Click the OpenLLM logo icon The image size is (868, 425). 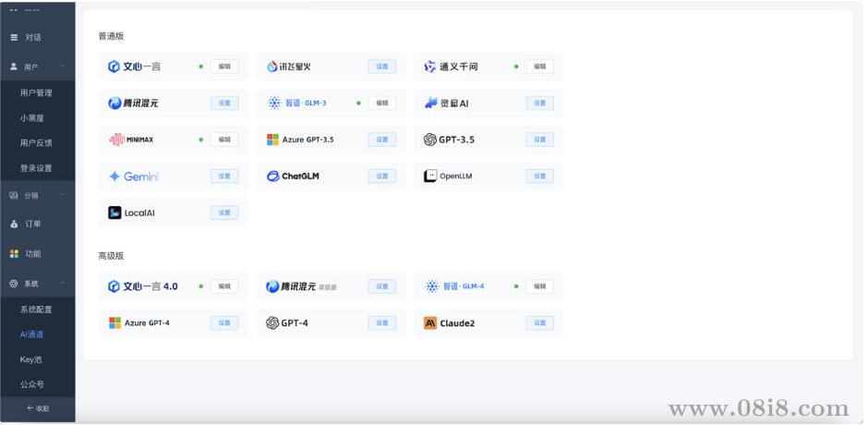pyautogui.click(x=430, y=176)
